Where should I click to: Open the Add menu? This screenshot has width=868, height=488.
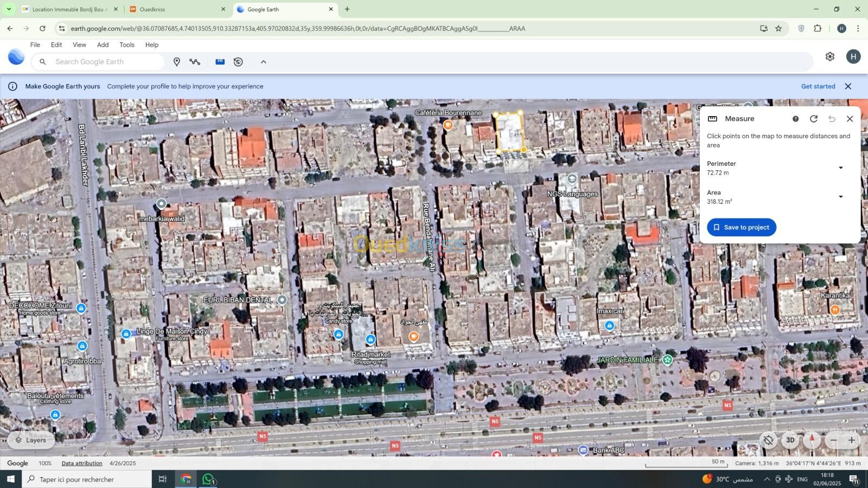point(103,45)
